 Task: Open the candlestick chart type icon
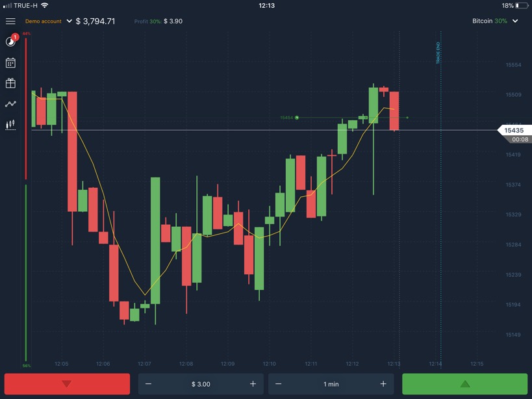pos(10,124)
